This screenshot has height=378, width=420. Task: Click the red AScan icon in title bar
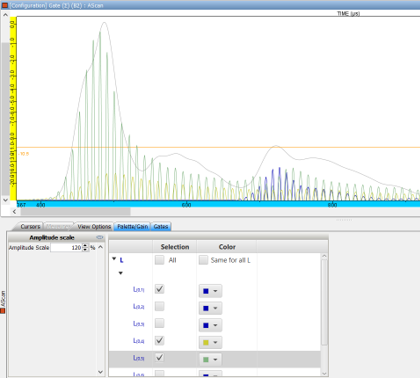point(5,5)
